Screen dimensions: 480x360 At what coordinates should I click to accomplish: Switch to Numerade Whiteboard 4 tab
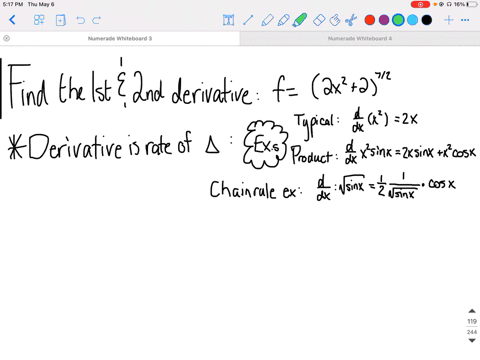click(x=360, y=38)
